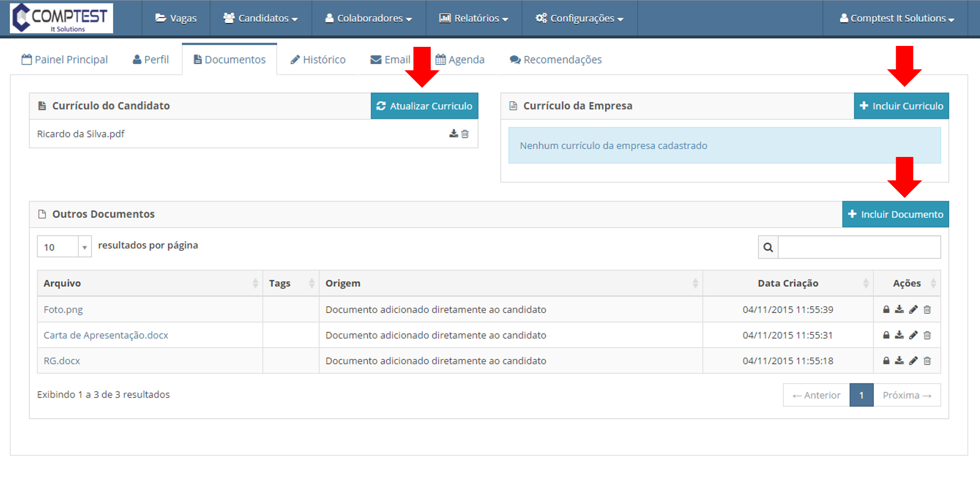Click the Currículo do Candidato heading
980x483 pixels.
[111, 106]
